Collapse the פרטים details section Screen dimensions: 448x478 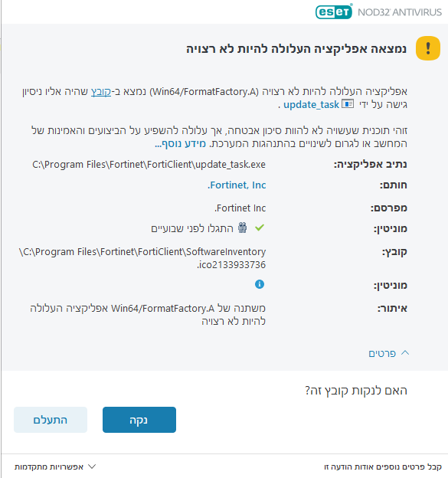tap(388, 353)
